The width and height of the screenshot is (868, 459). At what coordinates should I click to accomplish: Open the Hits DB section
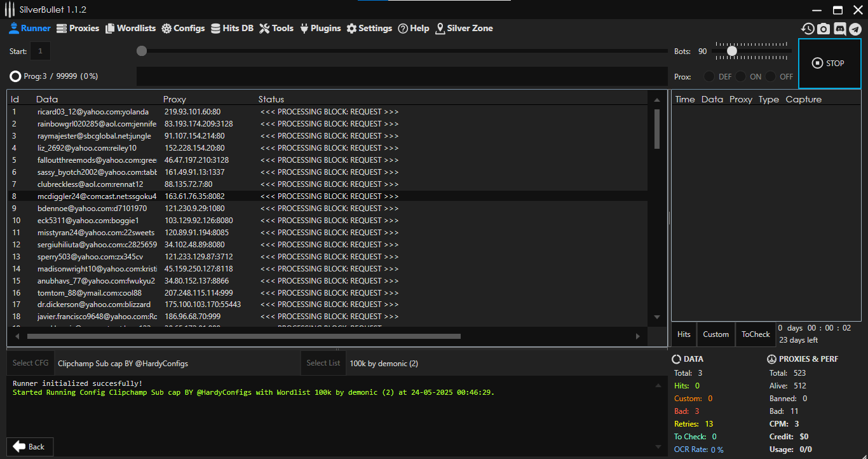[232, 28]
